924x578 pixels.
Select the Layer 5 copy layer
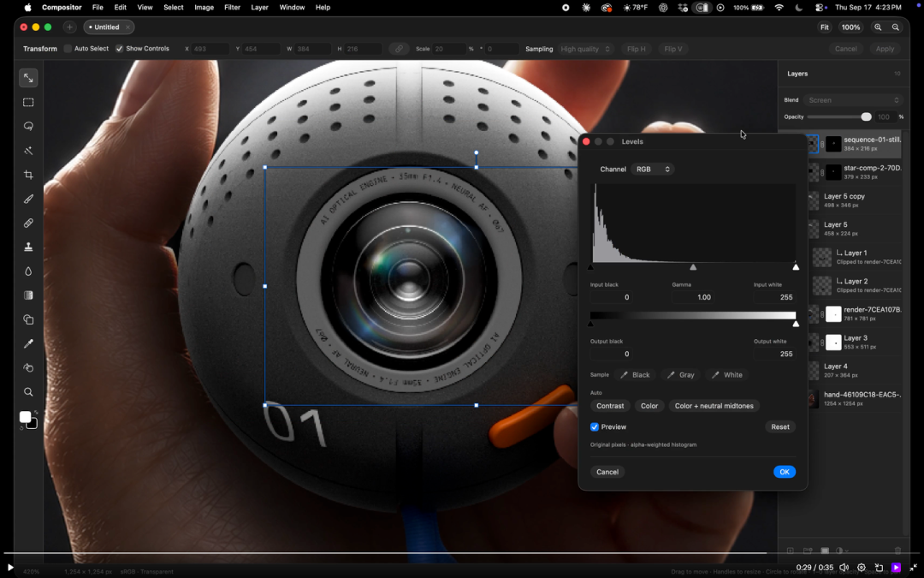click(x=844, y=200)
